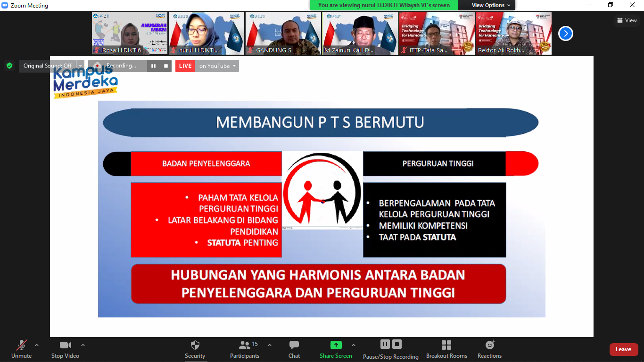The image size is (644, 362).
Task: Pause recording in the top recording bar
Action: pyautogui.click(x=153, y=66)
